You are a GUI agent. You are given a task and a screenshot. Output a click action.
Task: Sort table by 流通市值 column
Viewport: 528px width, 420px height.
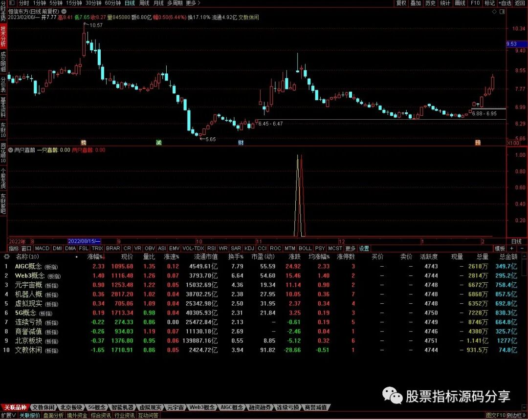point(206,256)
